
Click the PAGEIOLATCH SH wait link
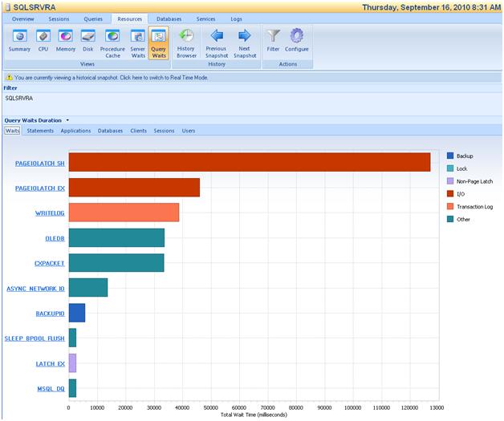point(39,164)
